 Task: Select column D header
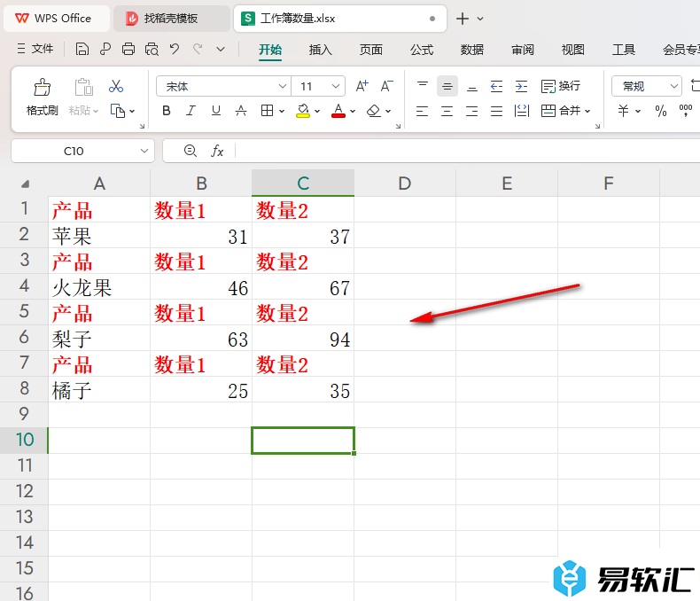(x=405, y=183)
